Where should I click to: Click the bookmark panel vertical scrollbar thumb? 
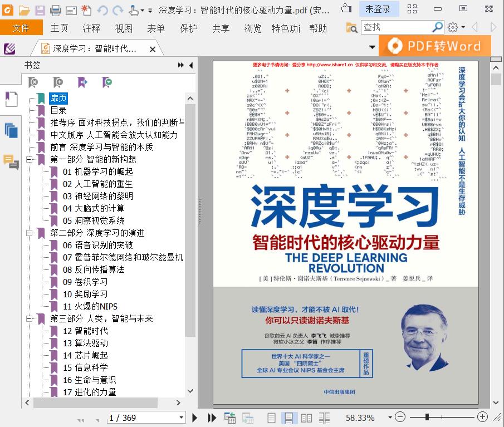[x=190, y=220]
